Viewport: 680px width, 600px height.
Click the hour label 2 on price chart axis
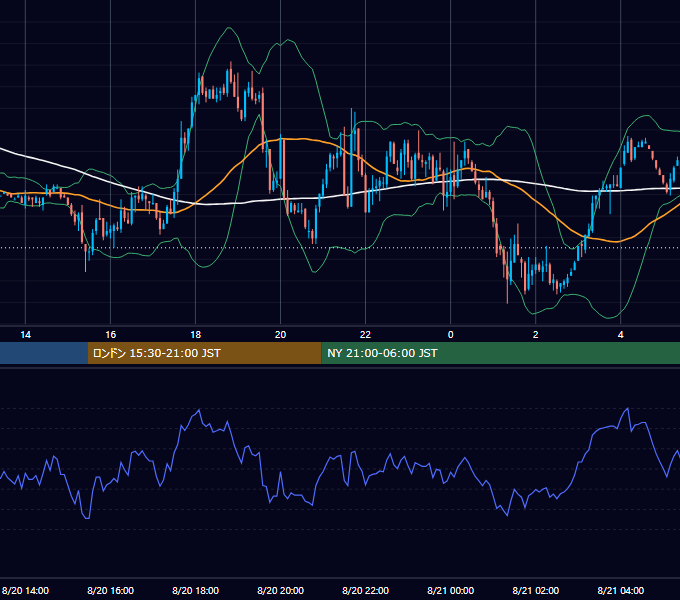pyautogui.click(x=536, y=335)
